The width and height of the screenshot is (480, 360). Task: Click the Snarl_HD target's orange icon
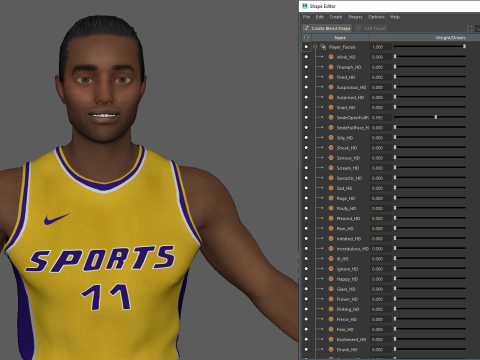coord(331,107)
